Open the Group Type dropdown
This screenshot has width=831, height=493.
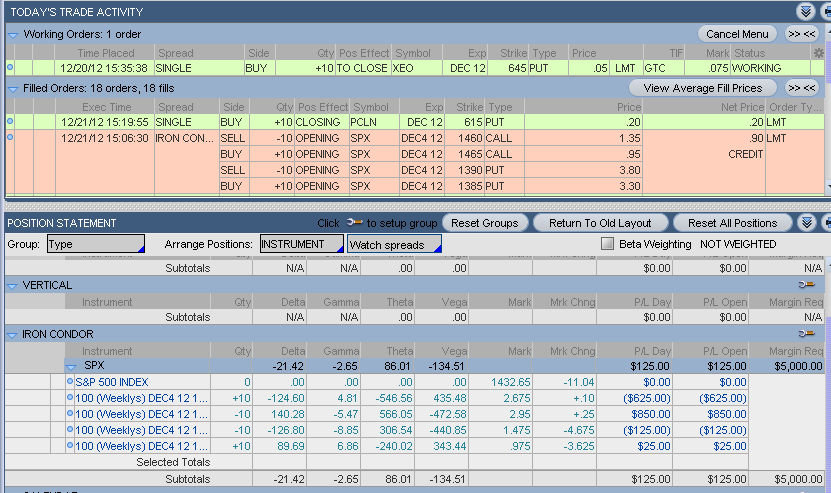click(95, 244)
